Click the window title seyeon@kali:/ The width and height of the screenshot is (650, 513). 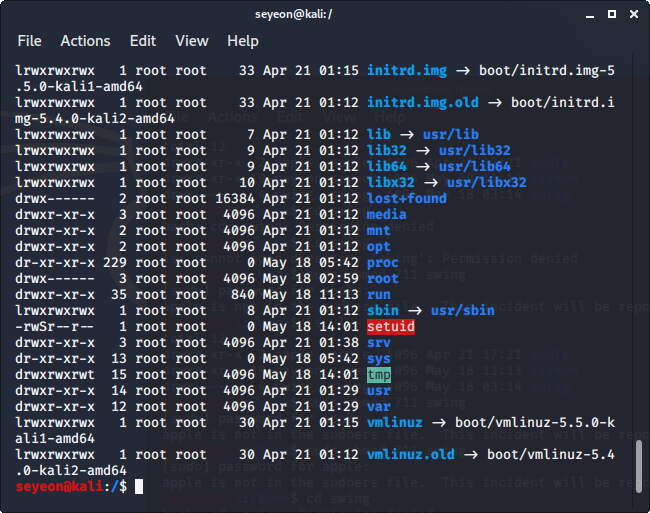[x=293, y=15]
